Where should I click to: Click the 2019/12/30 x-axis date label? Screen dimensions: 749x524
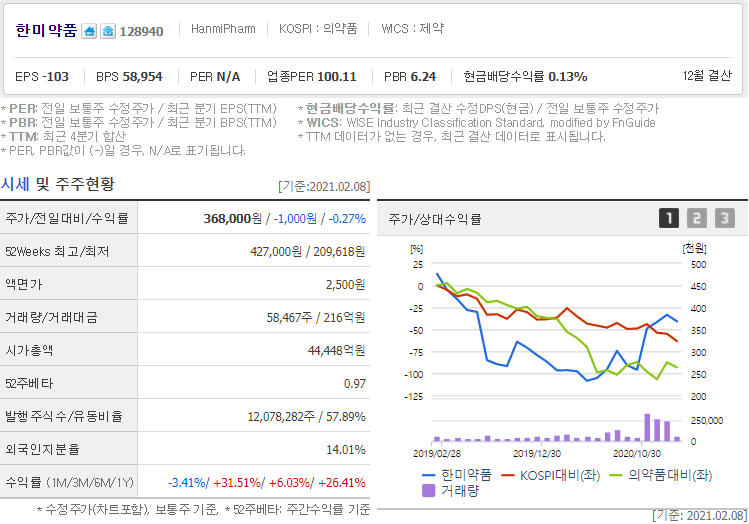[x=537, y=453]
